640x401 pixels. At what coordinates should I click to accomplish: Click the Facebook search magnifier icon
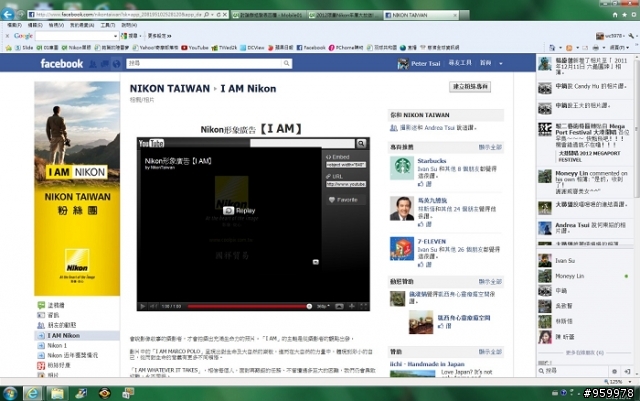pos(286,63)
